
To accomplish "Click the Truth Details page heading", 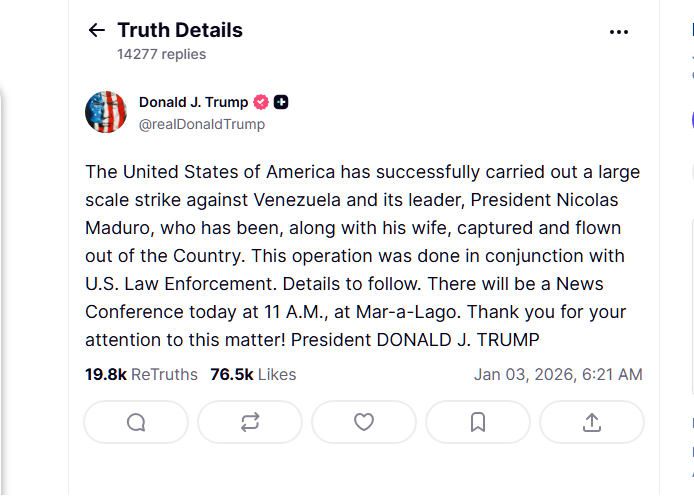I will (180, 30).
